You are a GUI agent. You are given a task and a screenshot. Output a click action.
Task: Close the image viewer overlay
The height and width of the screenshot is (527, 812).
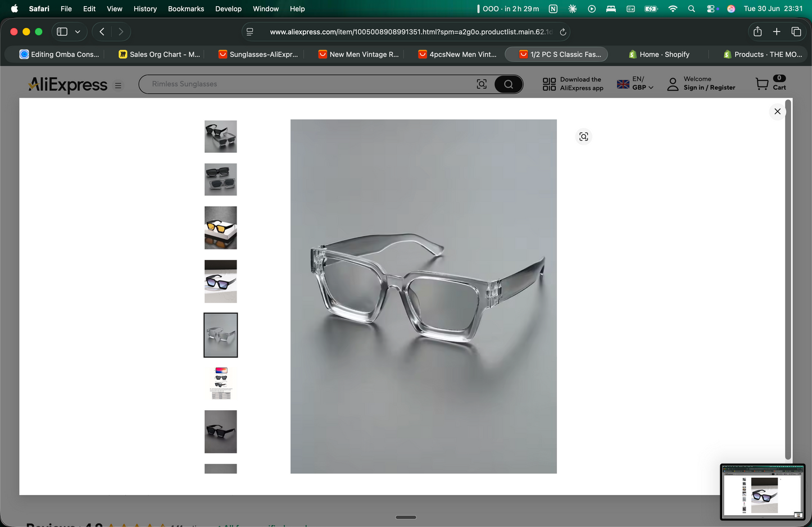pos(777,111)
